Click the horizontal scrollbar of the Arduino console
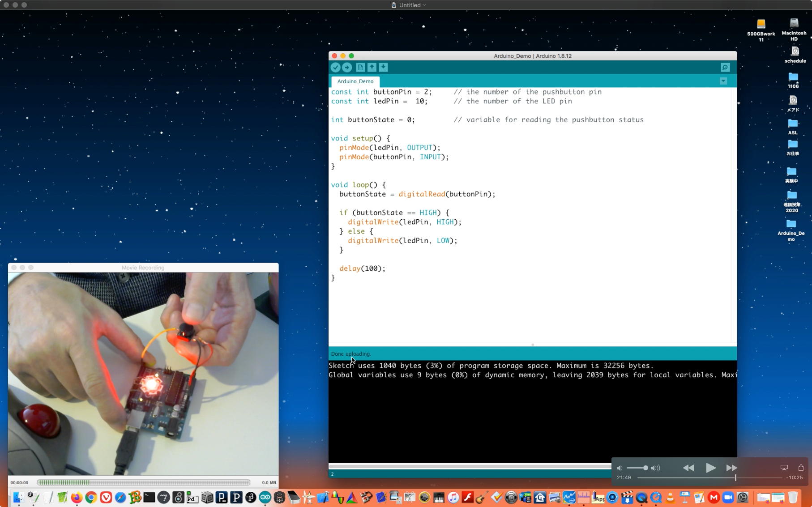The width and height of the screenshot is (812, 507). click(470, 466)
